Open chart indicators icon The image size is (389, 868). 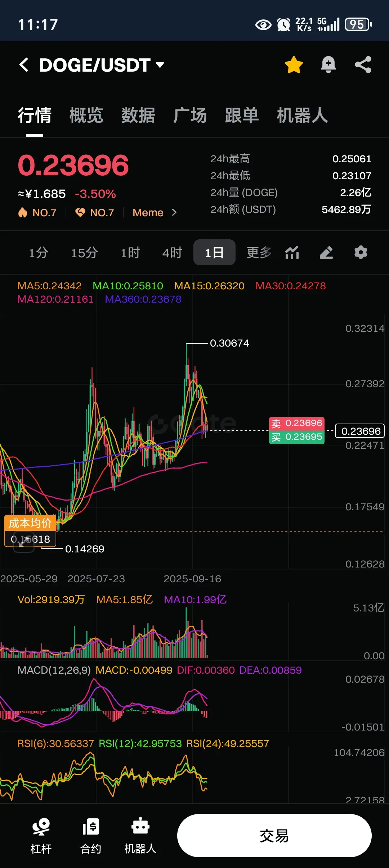pos(292,253)
